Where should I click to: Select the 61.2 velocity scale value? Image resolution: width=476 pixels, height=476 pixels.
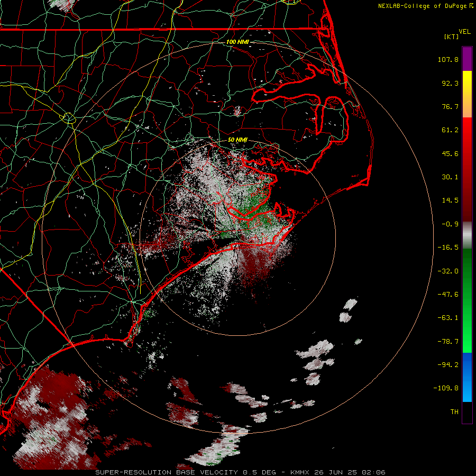click(450, 130)
